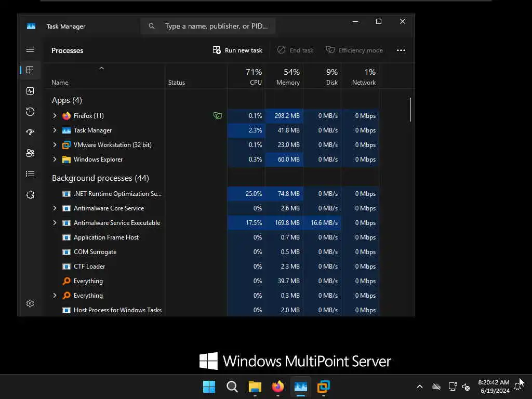Click the Task Manager title bar icon
Image resolution: width=532 pixels, height=399 pixels.
click(x=31, y=26)
